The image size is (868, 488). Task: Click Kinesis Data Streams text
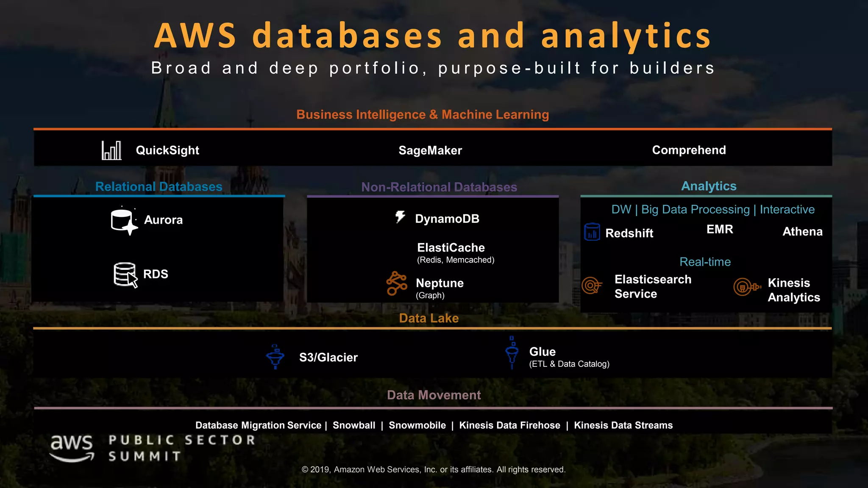(623, 425)
